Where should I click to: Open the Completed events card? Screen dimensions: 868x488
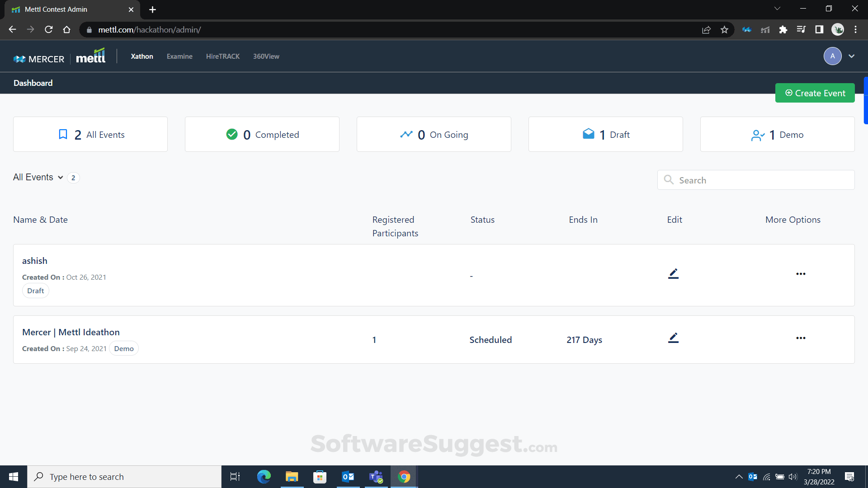(262, 134)
